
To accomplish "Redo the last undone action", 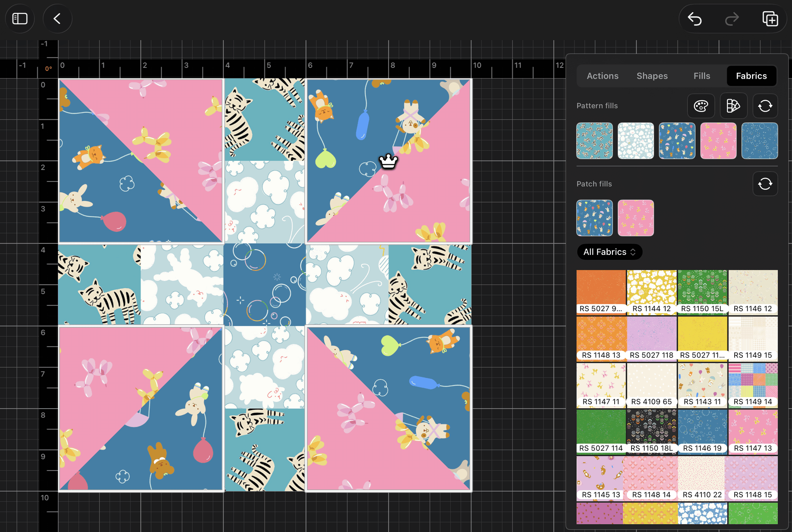I will point(732,19).
